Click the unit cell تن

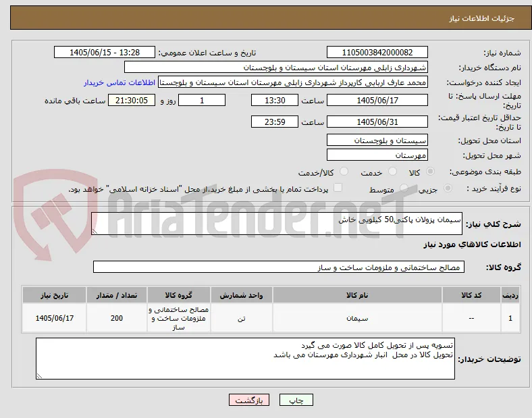pyautogui.click(x=241, y=318)
